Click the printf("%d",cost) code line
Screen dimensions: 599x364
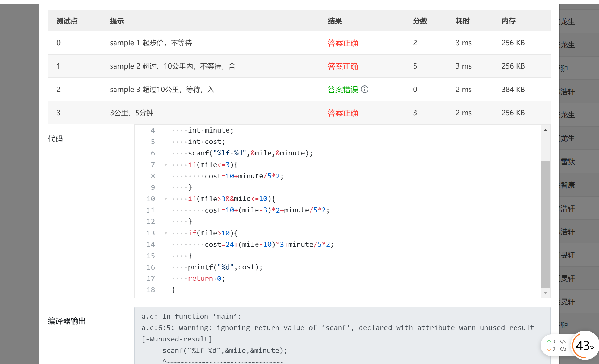click(225, 267)
